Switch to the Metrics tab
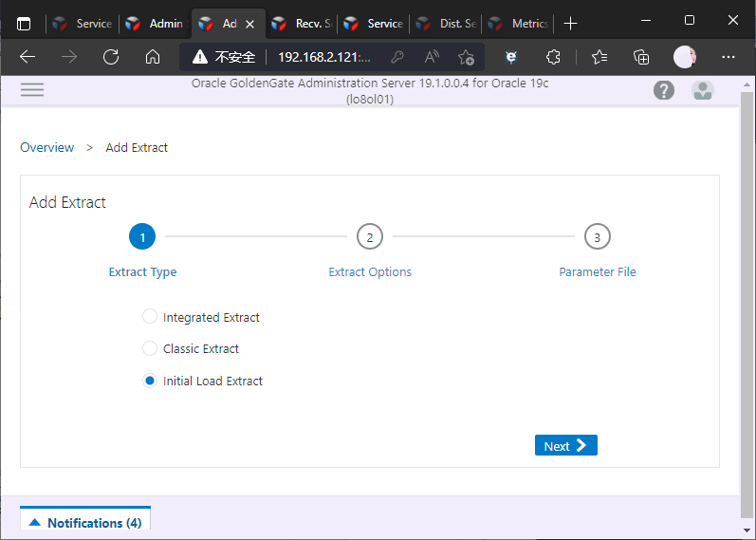Screen dimensions: 756x540 click(519, 24)
